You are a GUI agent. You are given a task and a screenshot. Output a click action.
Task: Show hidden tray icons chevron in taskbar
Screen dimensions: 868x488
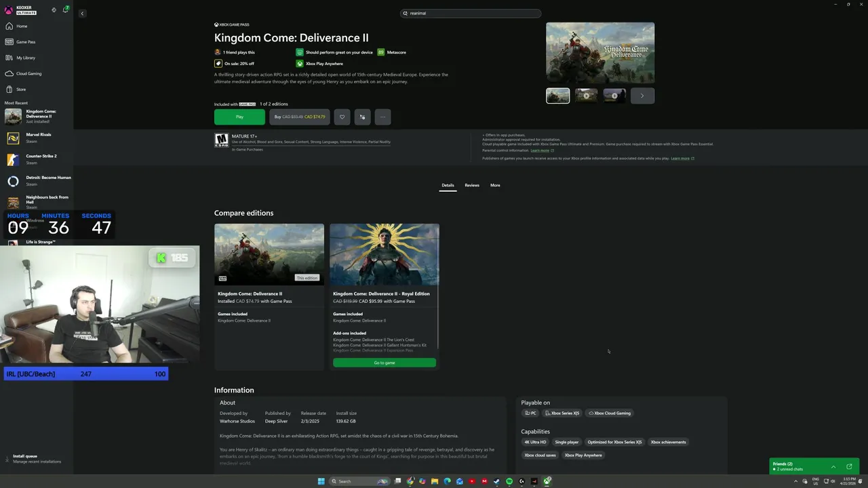pos(796,481)
